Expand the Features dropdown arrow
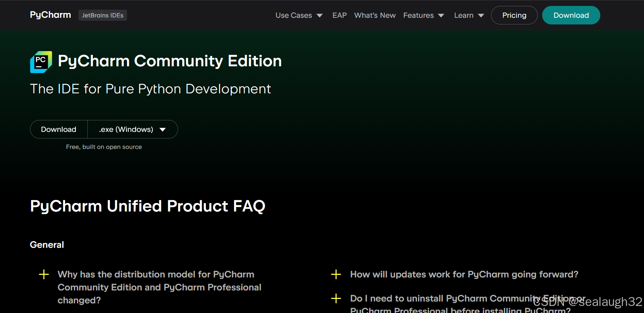Screen dimensions: 644x313 (x=441, y=16)
